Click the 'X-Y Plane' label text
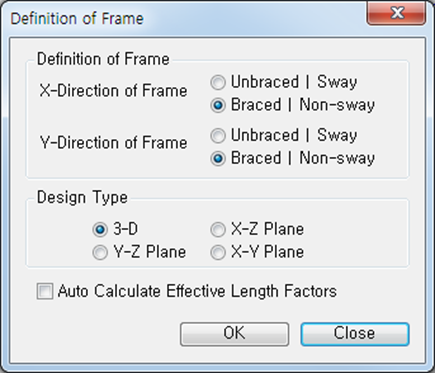The width and height of the screenshot is (435, 373). 267,252
